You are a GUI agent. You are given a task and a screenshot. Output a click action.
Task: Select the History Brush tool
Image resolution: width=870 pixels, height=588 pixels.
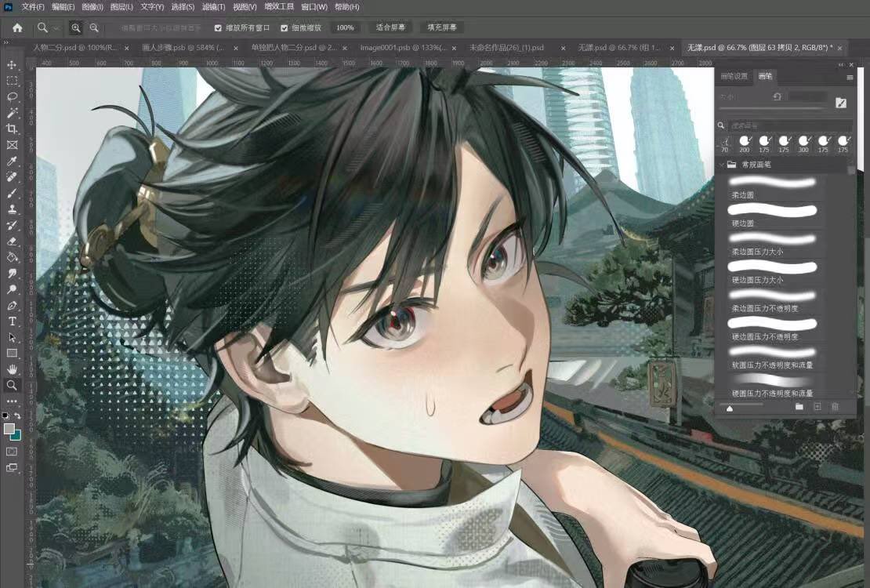pos(12,226)
